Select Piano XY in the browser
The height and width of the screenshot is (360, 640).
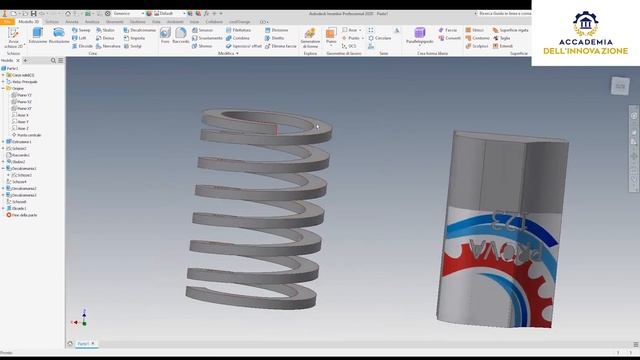click(22, 108)
